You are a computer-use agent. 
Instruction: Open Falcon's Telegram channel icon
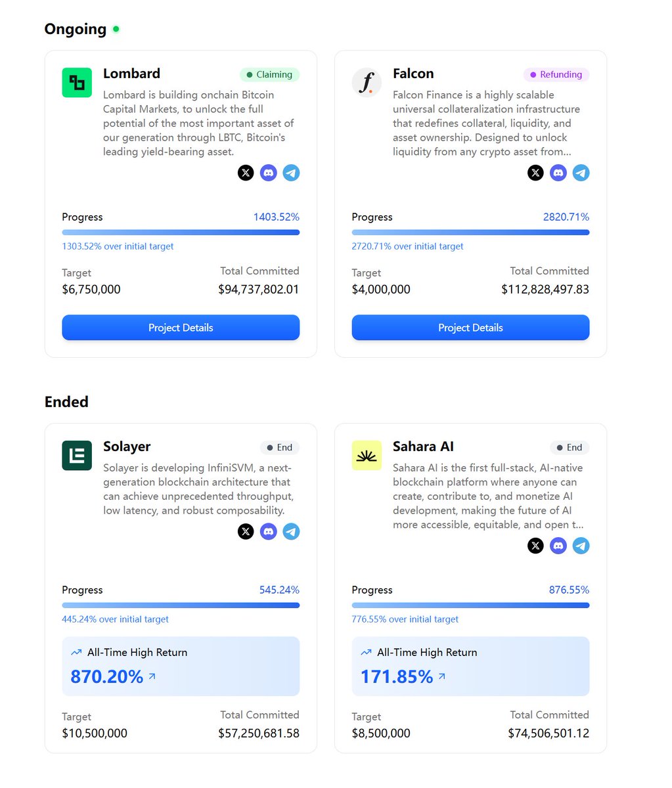click(x=581, y=173)
